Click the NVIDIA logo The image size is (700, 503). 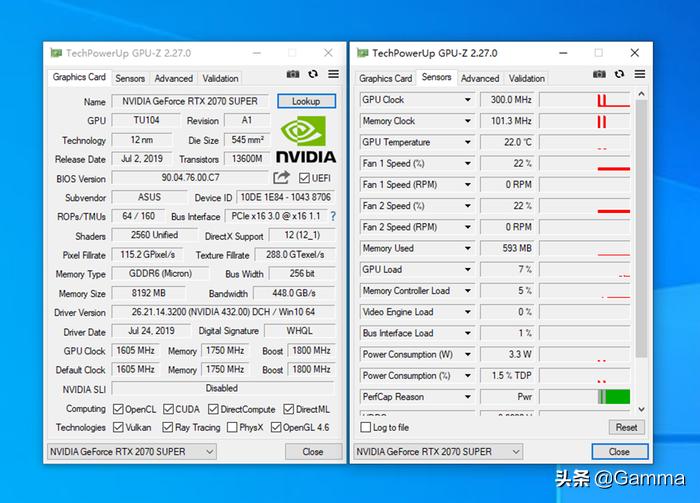click(306, 139)
